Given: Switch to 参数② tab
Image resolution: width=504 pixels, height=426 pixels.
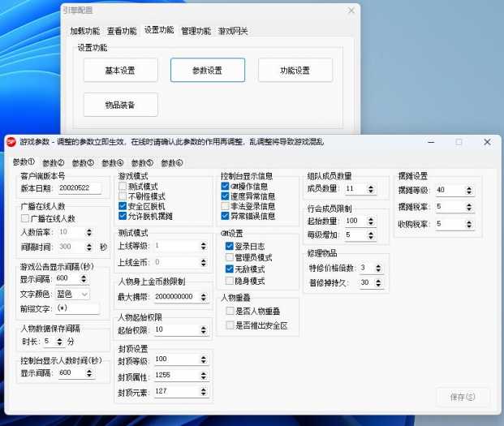Looking at the screenshot, I should coord(53,163).
